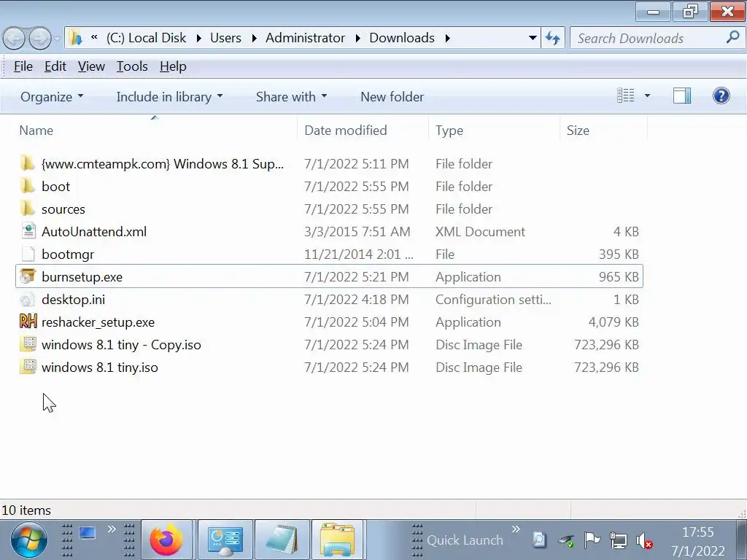Click the file name burnsetup.exe
Image resolution: width=747 pixels, height=560 pixels.
point(82,277)
